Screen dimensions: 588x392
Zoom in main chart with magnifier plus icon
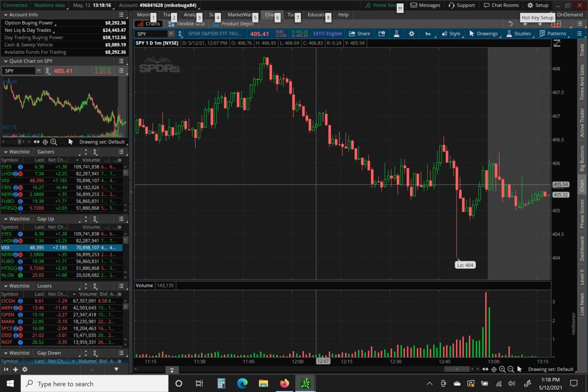click(x=502, y=369)
